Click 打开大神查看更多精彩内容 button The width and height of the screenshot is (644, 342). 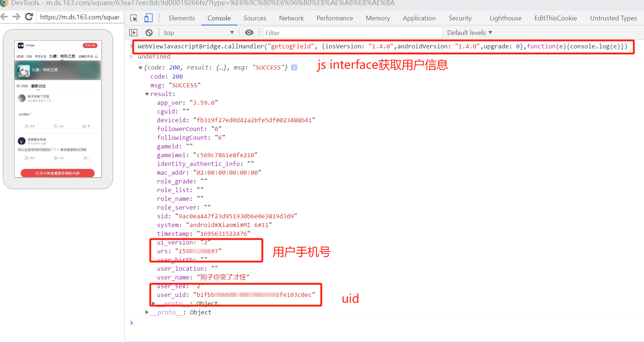click(57, 173)
